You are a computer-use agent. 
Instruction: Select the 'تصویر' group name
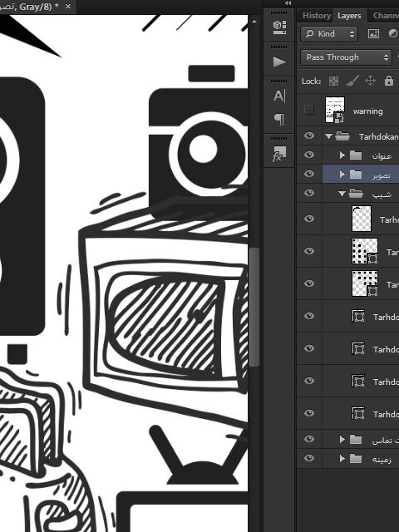(x=382, y=175)
